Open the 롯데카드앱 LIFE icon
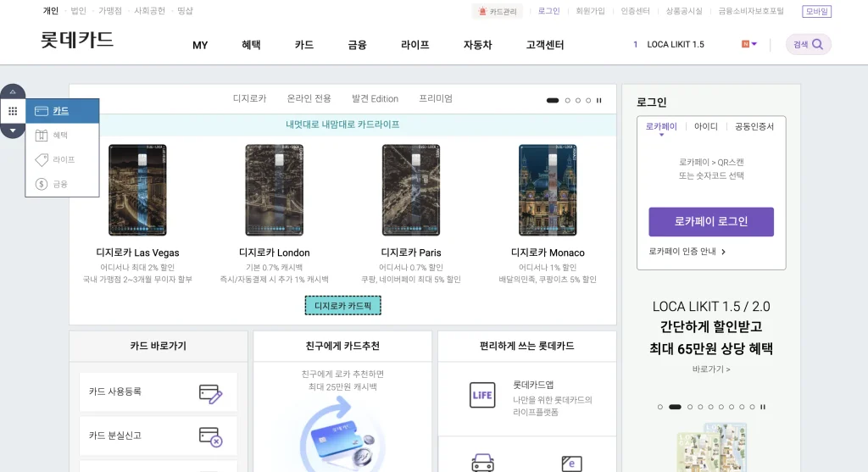868x472 pixels. coord(482,395)
